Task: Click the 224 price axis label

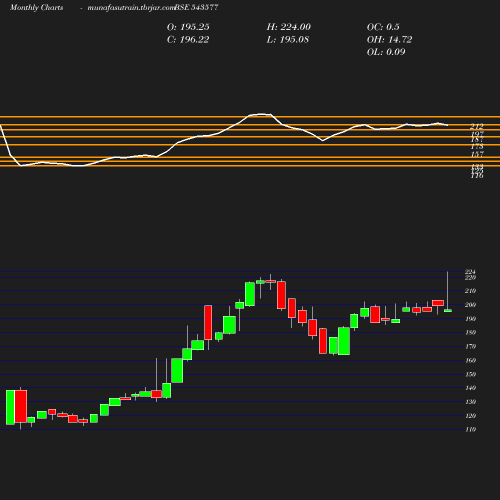Action: click(x=470, y=272)
